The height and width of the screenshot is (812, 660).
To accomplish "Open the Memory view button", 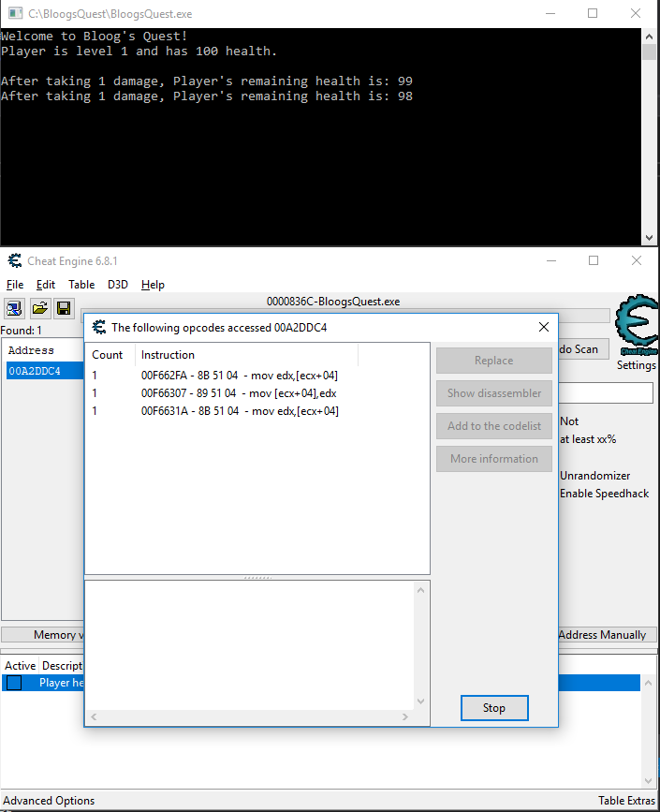I will click(43, 634).
